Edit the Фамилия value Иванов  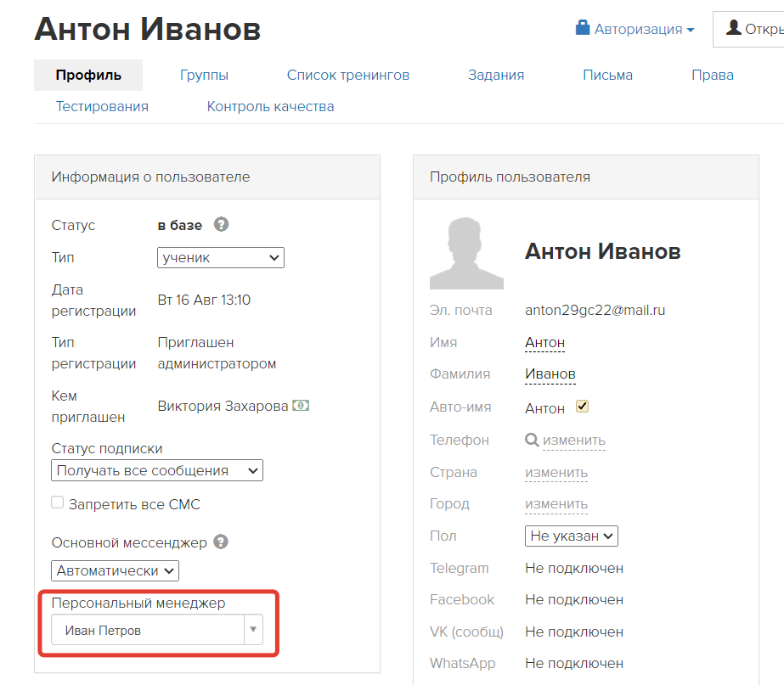coord(550,373)
